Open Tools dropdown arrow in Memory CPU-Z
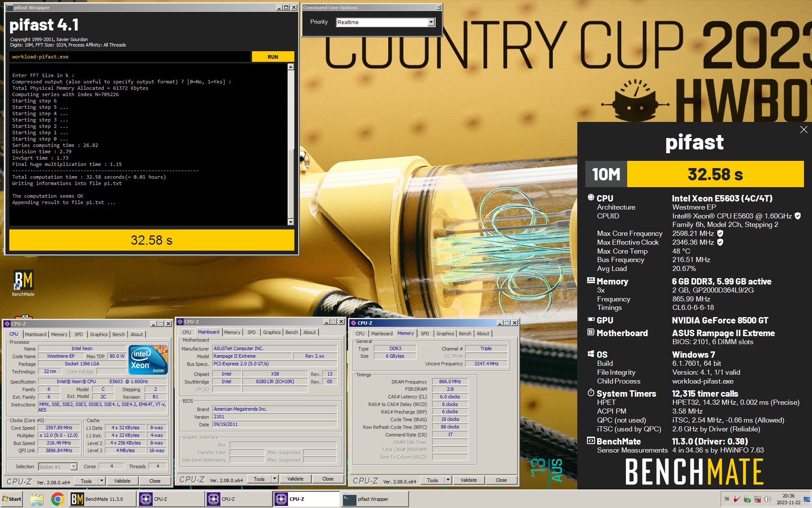 click(x=448, y=480)
